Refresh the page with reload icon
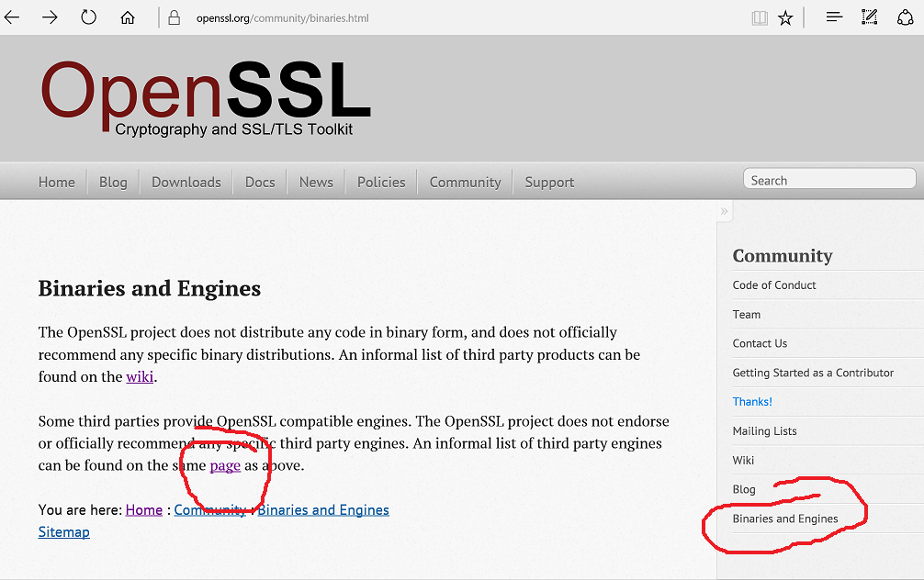The width and height of the screenshot is (924, 580). 88,17
